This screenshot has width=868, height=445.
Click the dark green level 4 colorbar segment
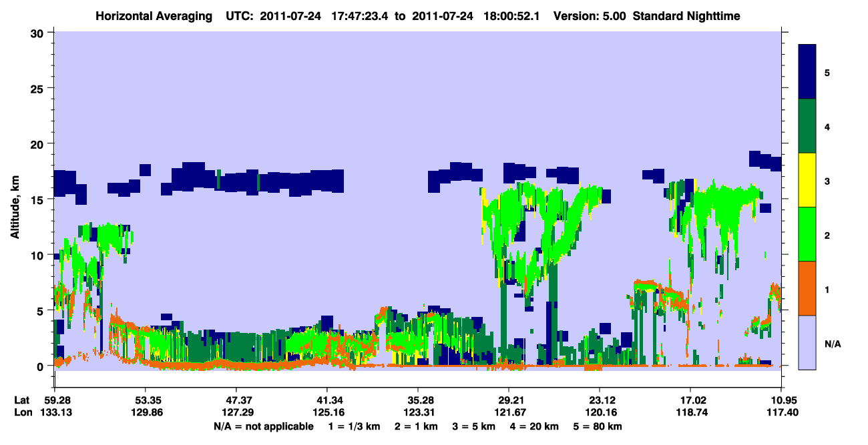click(x=807, y=126)
